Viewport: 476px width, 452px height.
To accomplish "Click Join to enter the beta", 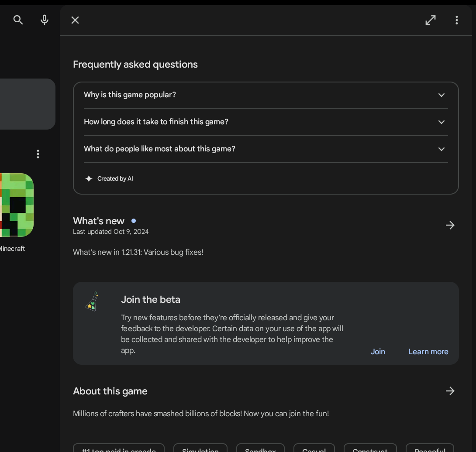I will 378,352.
